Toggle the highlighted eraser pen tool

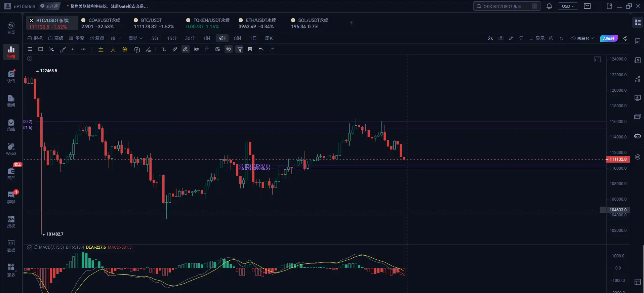(186, 49)
